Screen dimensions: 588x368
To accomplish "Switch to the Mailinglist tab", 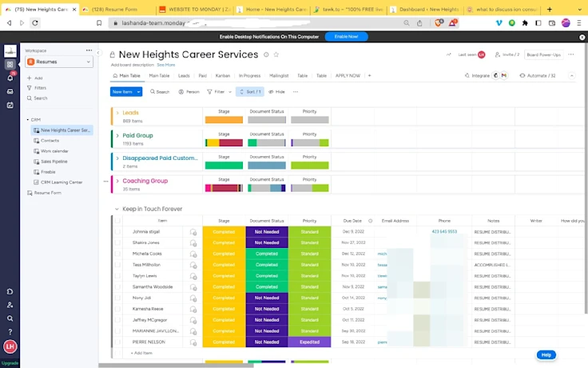I will pos(279,75).
